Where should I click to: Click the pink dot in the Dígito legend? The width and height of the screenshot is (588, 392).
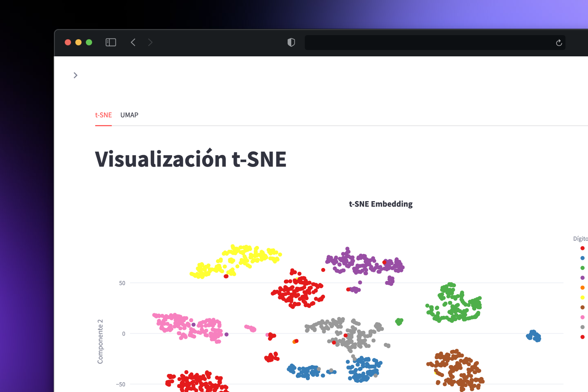click(x=582, y=317)
